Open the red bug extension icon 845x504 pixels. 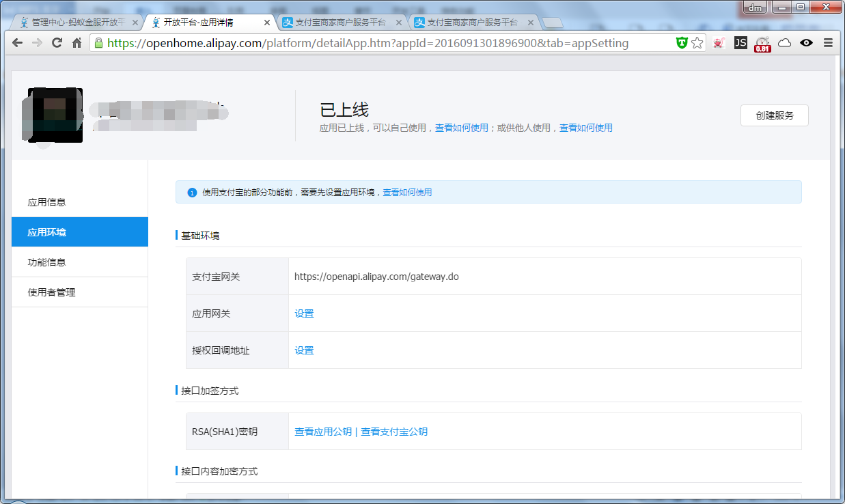coord(718,42)
